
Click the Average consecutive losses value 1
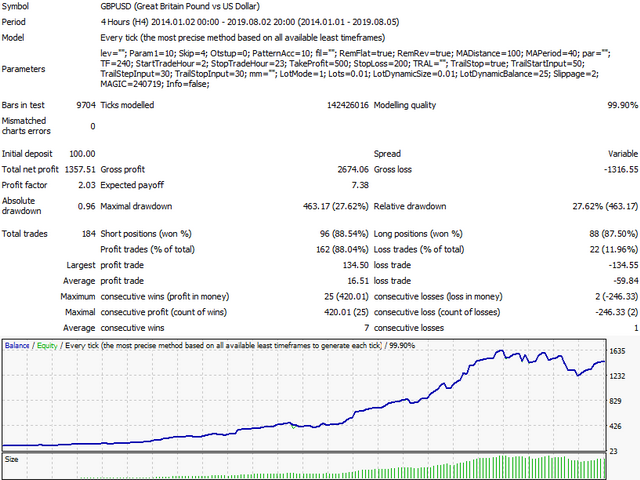[x=636, y=328]
